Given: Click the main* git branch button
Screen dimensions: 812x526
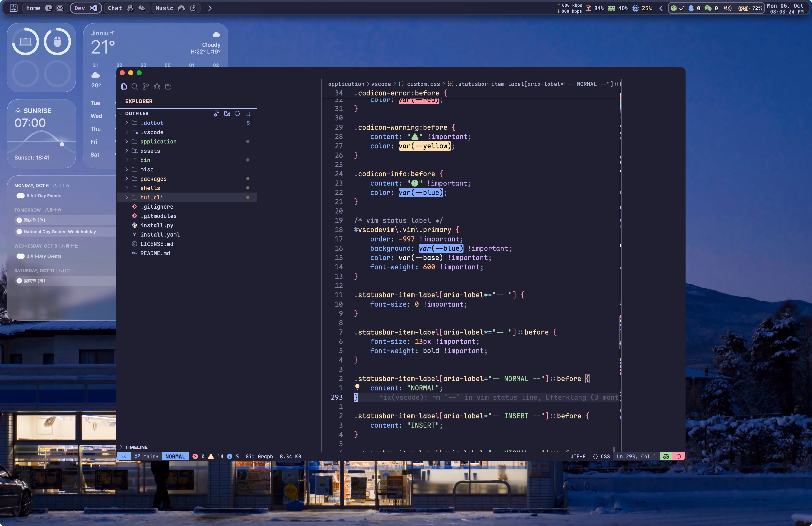Looking at the screenshot, I should tap(147, 456).
